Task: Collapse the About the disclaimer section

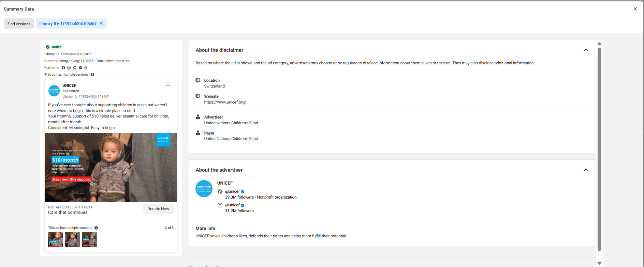Action: point(586,50)
